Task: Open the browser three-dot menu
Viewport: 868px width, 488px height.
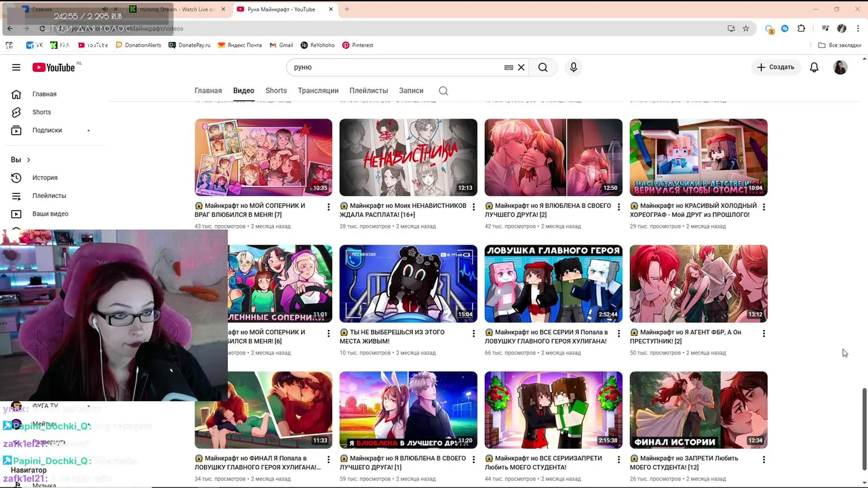Action: 858,28
